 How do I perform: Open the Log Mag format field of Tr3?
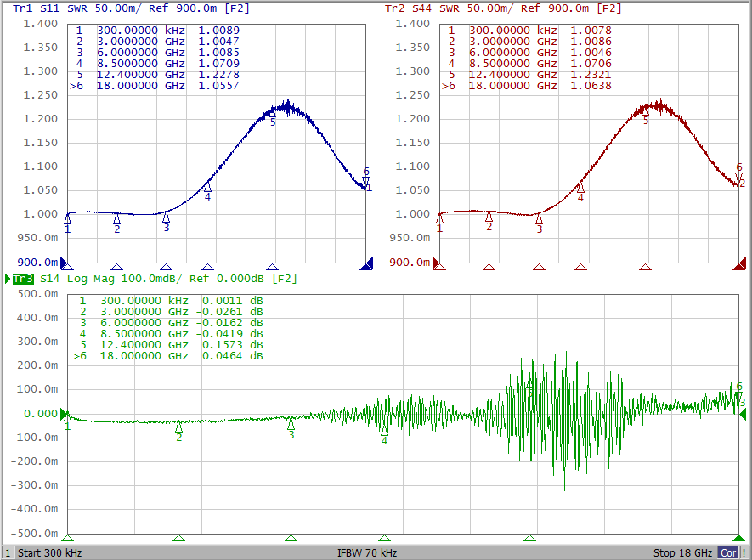(89, 279)
